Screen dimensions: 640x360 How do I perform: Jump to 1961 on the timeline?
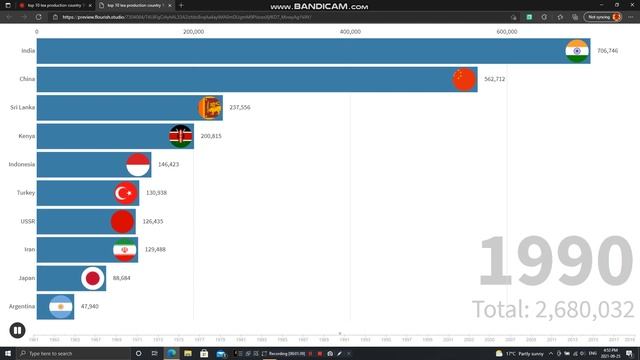pyautogui.click(x=33, y=340)
